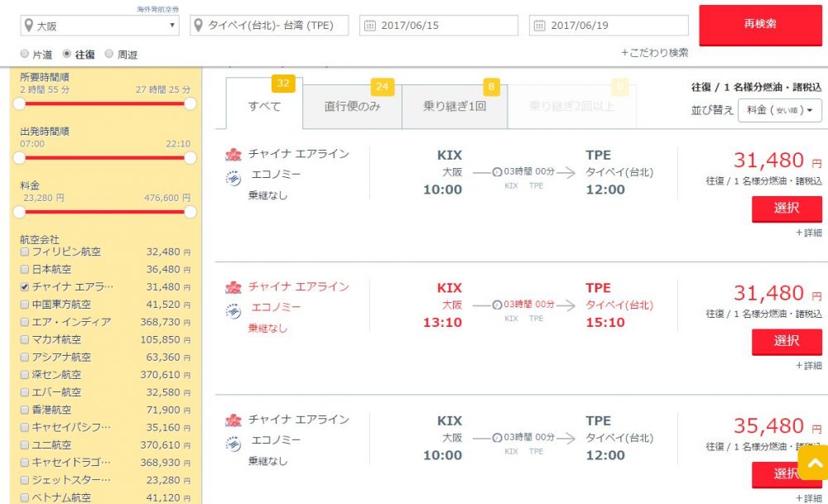Click SkyTeam icon on the 35,480 flight
828x504 pixels.
point(233,445)
